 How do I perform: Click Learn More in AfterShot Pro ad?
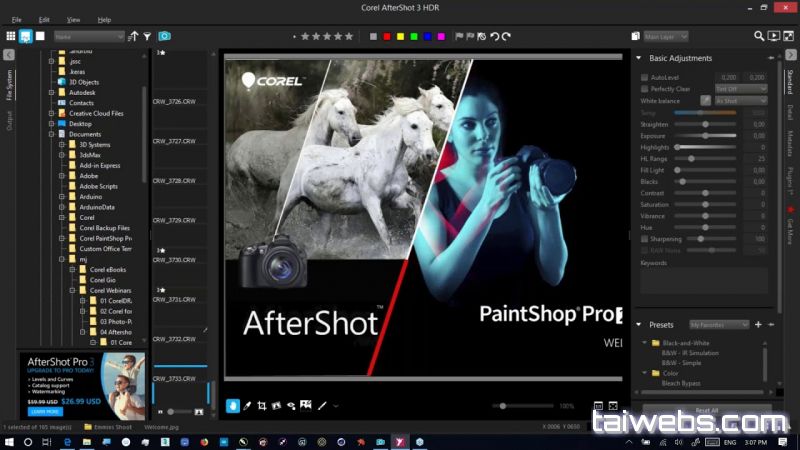(43, 411)
